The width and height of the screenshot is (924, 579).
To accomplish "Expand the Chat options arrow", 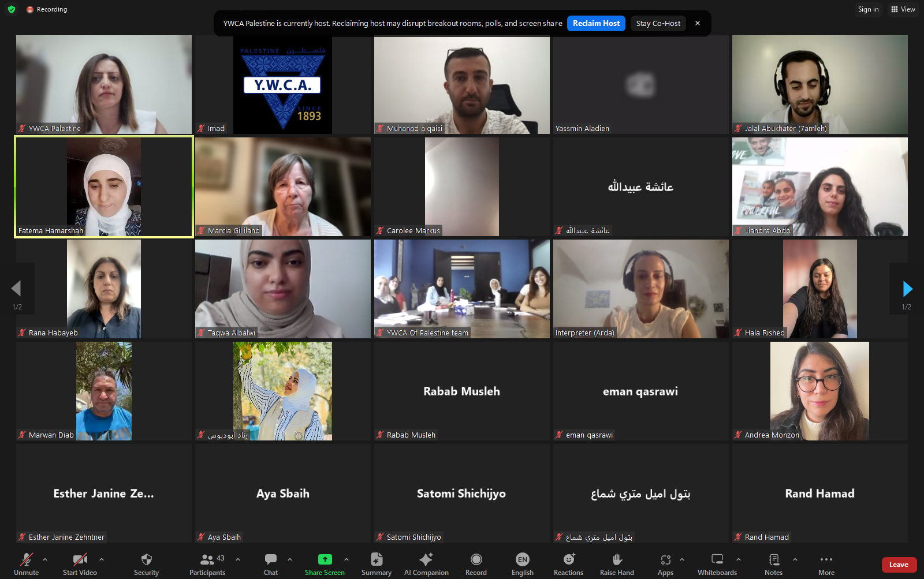I will tap(290, 559).
